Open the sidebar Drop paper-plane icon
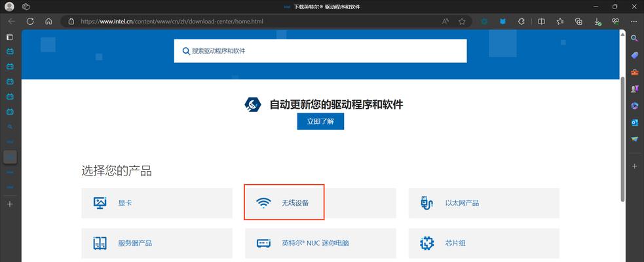Viewport: 644px width, 262px height. coord(634,140)
